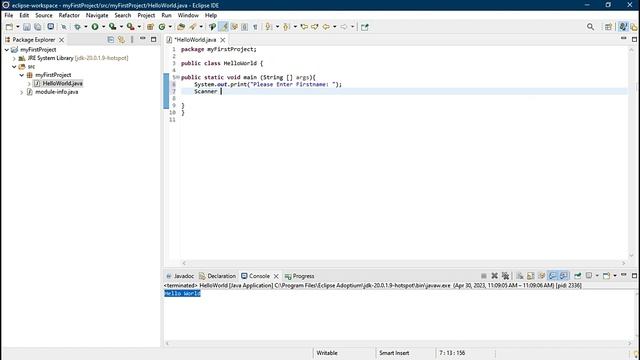Toggle Word Wrap in Console toolbar
The height and width of the screenshot is (360, 640).
(x=542, y=276)
